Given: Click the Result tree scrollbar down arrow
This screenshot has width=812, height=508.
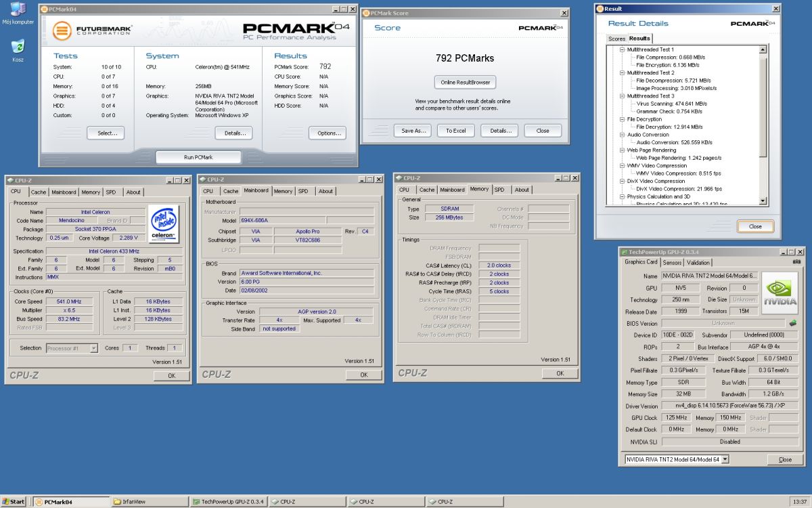Looking at the screenshot, I should (763, 201).
